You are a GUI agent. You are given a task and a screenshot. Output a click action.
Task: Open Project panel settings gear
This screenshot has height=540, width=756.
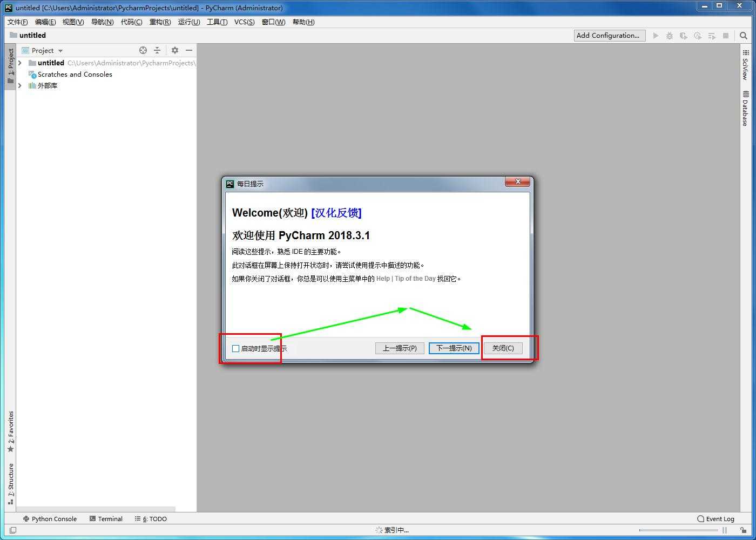[175, 50]
